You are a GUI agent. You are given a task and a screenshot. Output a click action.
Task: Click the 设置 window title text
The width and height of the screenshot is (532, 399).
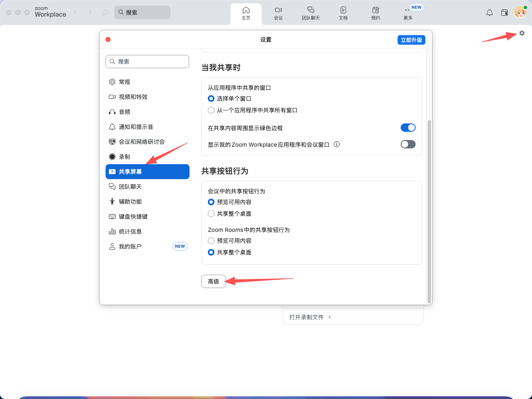tap(266, 39)
